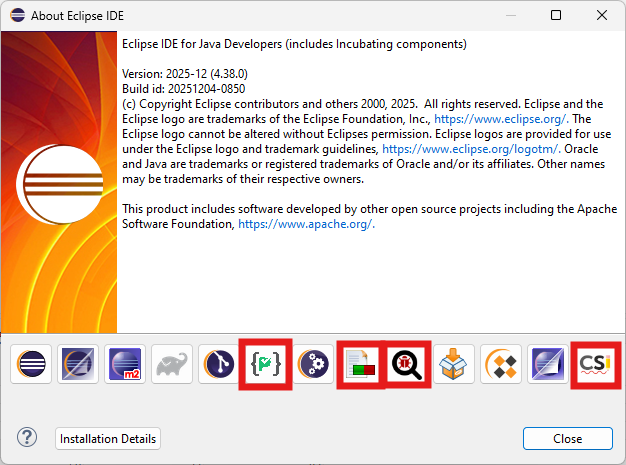Click the Eclipse gears feature icon

pyautogui.click(x=313, y=364)
